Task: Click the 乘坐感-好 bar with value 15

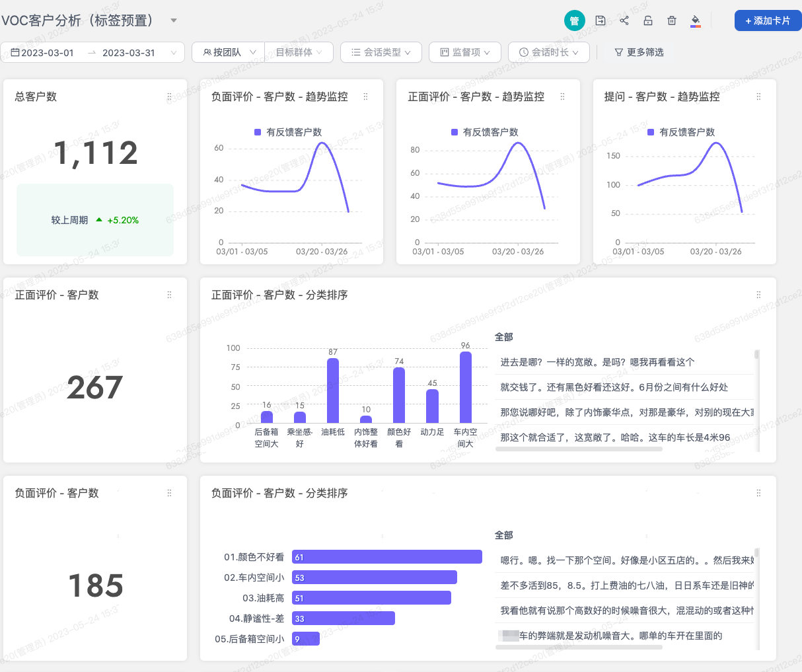Action: 300,418
